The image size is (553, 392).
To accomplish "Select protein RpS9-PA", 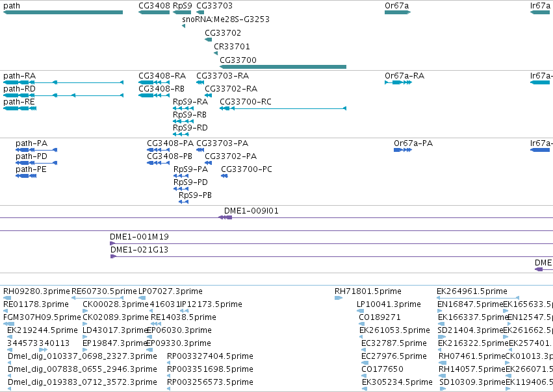I will [x=181, y=176].
